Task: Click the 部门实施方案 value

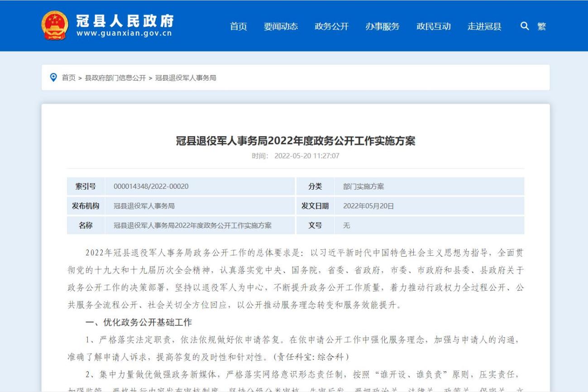Action: 363,186
